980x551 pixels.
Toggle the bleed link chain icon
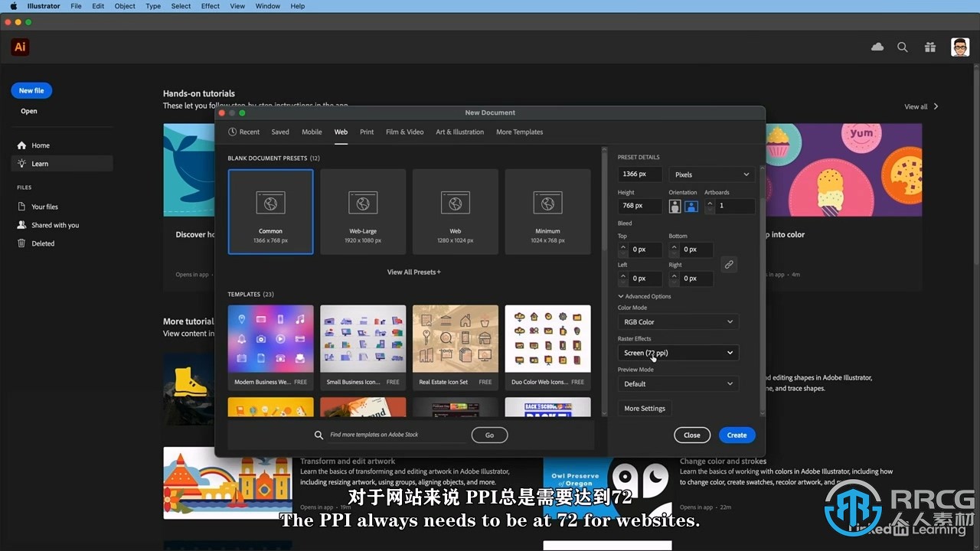(x=729, y=264)
